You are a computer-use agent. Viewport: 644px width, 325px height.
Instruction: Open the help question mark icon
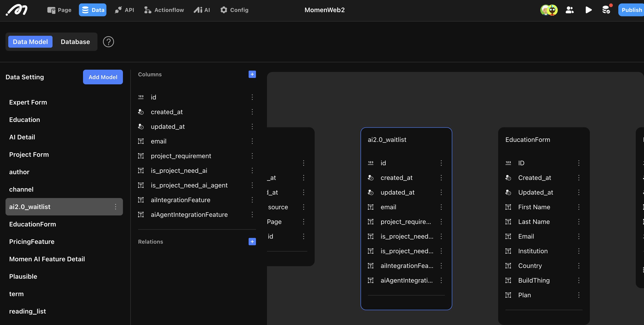pyautogui.click(x=108, y=42)
